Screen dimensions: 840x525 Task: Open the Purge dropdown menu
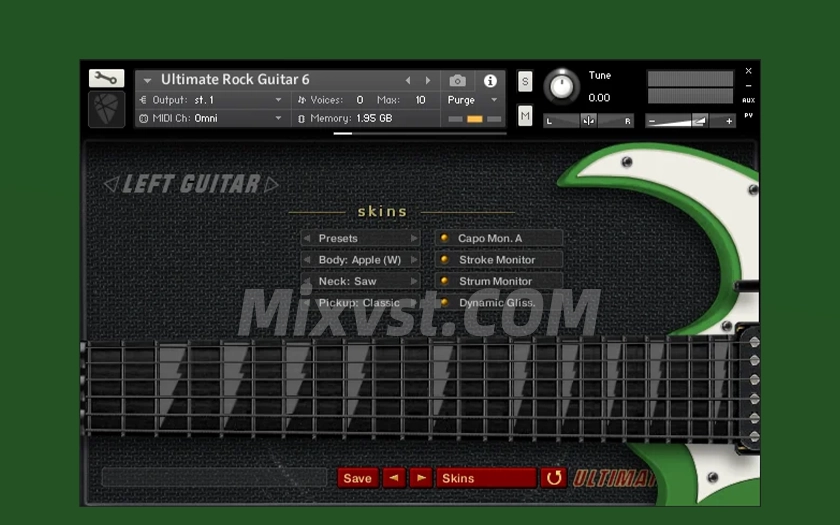click(x=472, y=100)
